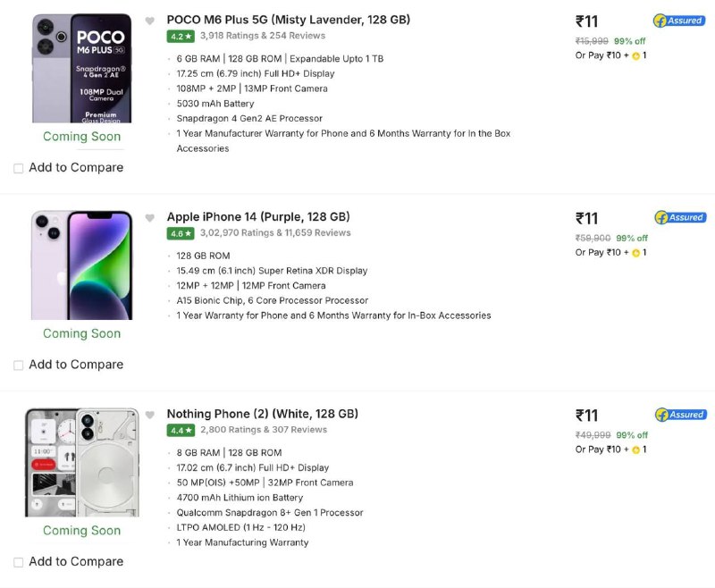
Task: Click the 4.4 rating badge on Nothing Phone
Action: tap(180, 431)
